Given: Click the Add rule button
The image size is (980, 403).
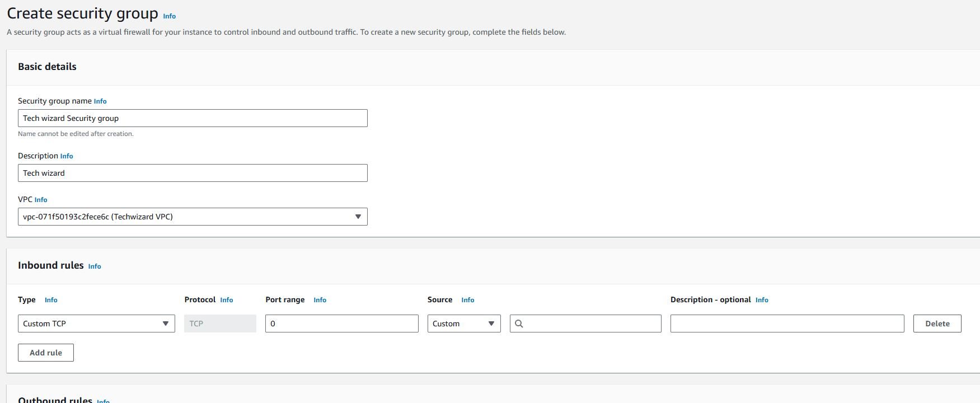Looking at the screenshot, I should point(46,353).
